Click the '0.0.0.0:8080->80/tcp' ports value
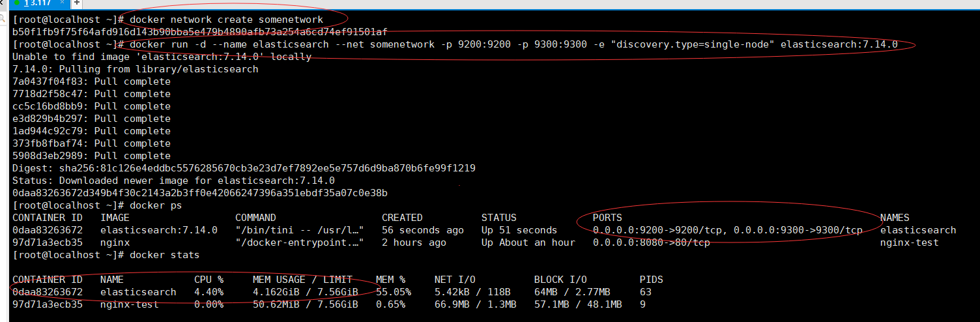 click(652, 242)
